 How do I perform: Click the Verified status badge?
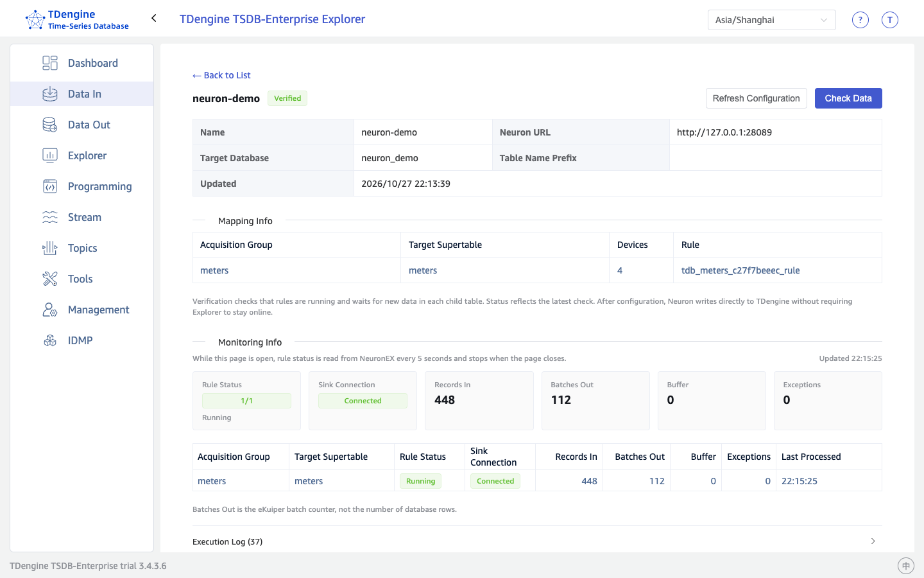click(287, 98)
